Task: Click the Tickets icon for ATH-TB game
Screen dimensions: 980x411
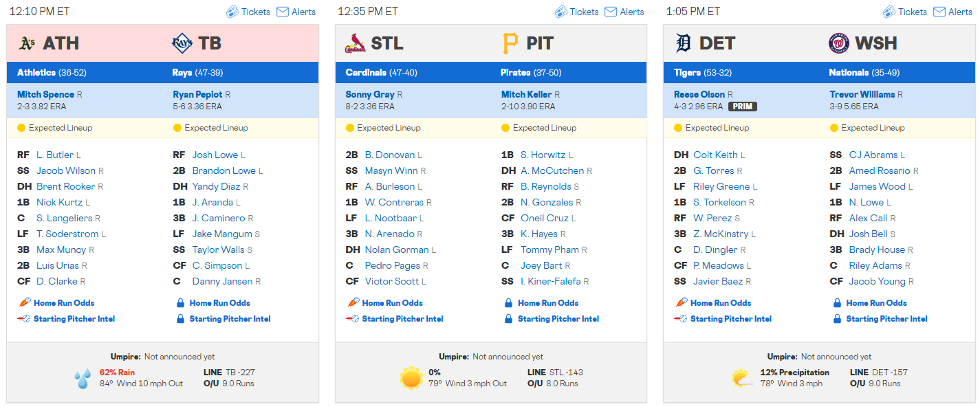Action: tap(232, 12)
